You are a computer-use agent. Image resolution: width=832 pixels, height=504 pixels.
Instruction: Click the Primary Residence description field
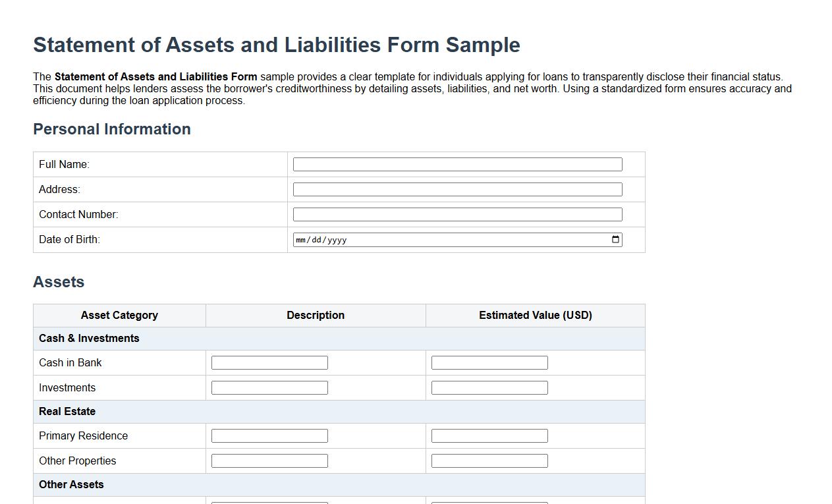[269, 435]
